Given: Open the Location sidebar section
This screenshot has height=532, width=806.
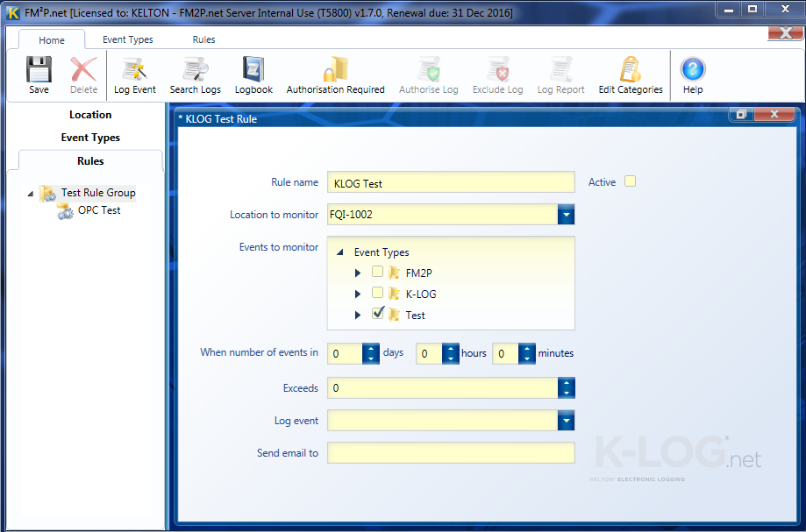Looking at the screenshot, I should (x=90, y=115).
